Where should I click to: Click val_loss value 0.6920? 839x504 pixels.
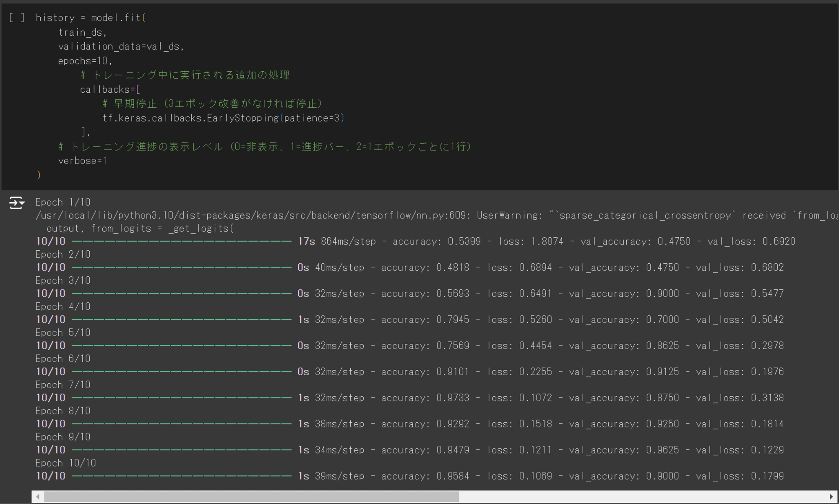pyautogui.click(x=779, y=242)
